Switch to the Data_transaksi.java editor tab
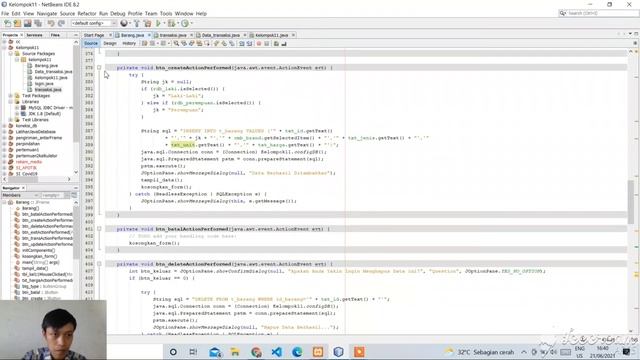 221,35
